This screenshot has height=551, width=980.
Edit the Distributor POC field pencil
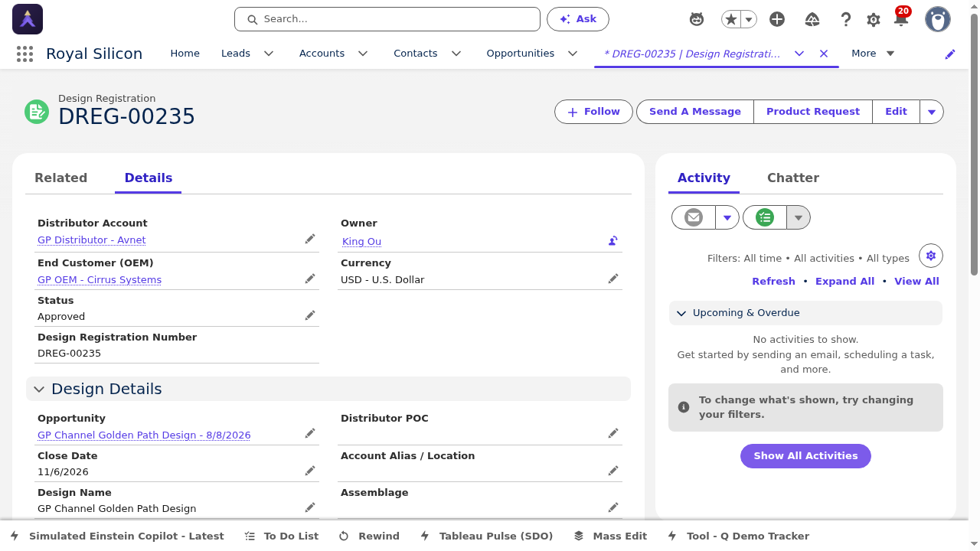[613, 433]
